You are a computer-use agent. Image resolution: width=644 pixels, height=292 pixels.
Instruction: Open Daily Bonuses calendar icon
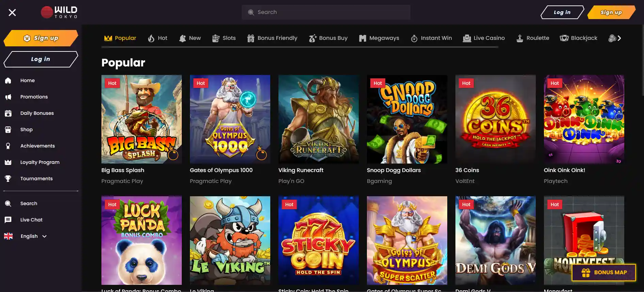(x=8, y=113)
